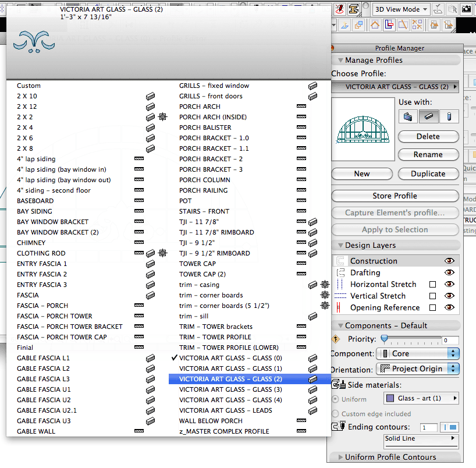The width and height of the screenshot is (476, 468).
Task: Select the beam icon under Use with
Action: point(428,116)
